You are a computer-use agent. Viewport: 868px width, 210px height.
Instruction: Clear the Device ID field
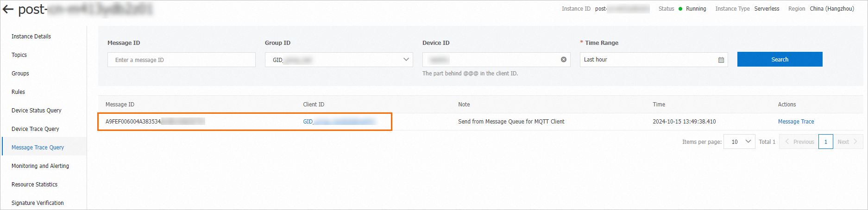pos(563,60)
